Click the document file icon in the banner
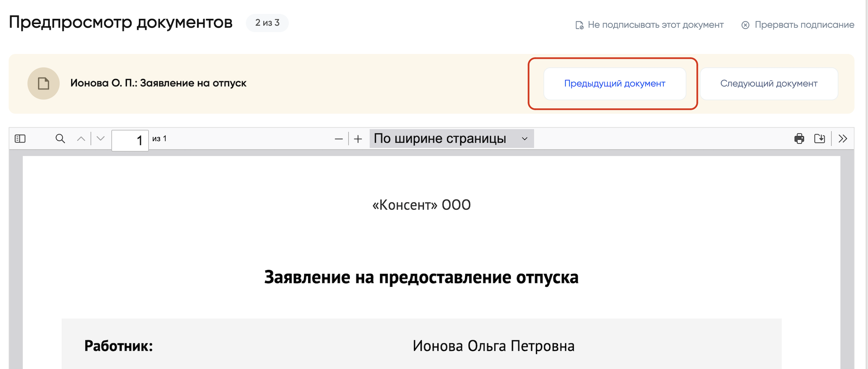Image resolution: width=868 pixels, height=369 pixels. click(43, 83)
